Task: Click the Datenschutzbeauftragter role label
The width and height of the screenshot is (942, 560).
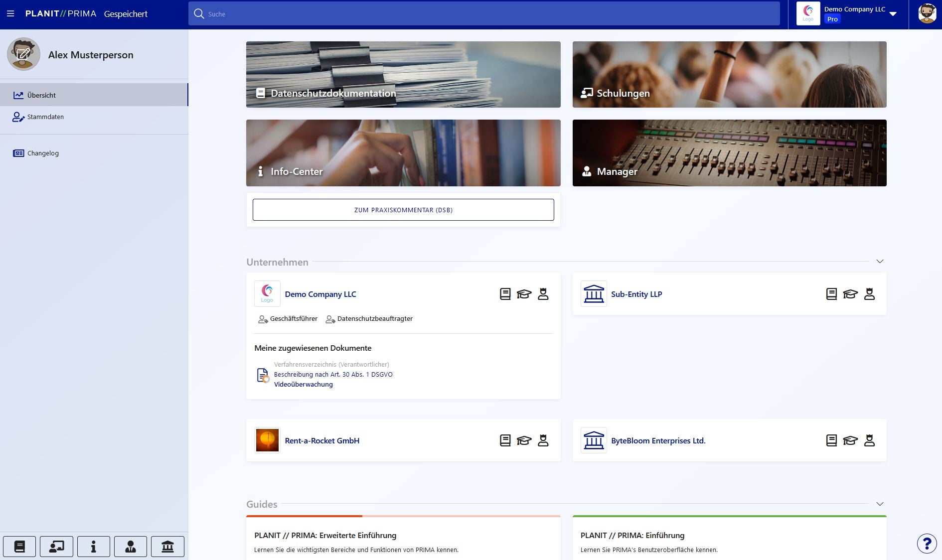Action: 375,319
